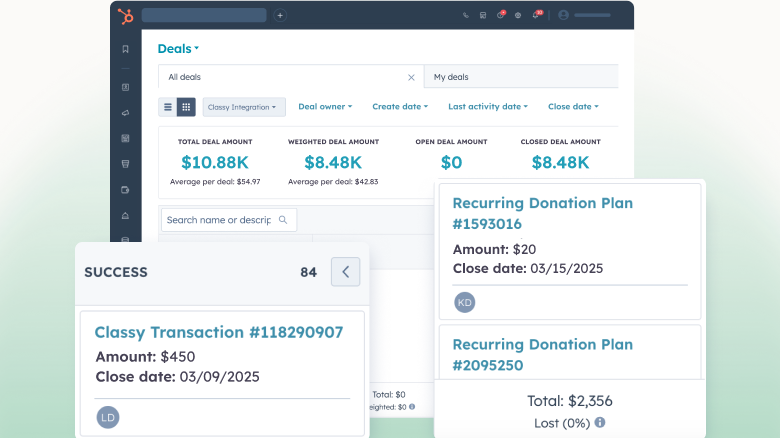The width and height of the screenshot is (780, 438).
Task: Click the magnifier icon in search field
Action: 283,219
